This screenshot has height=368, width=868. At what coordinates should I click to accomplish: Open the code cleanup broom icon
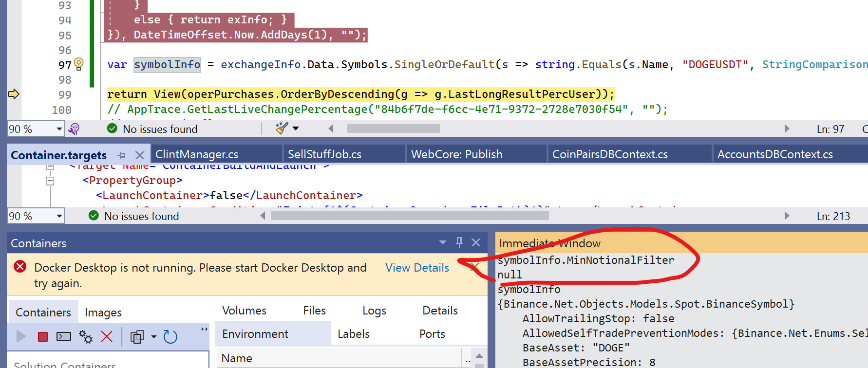(x=282, y=129)
